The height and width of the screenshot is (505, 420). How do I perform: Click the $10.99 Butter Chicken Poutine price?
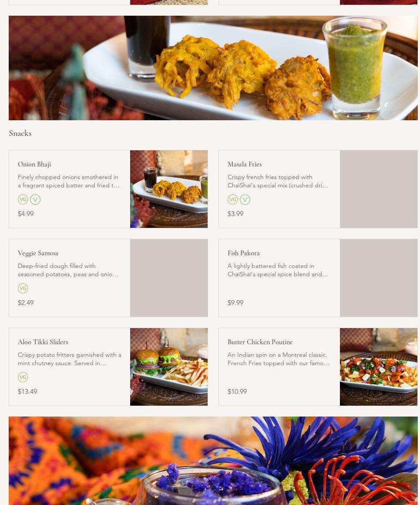tap(237, 392)
